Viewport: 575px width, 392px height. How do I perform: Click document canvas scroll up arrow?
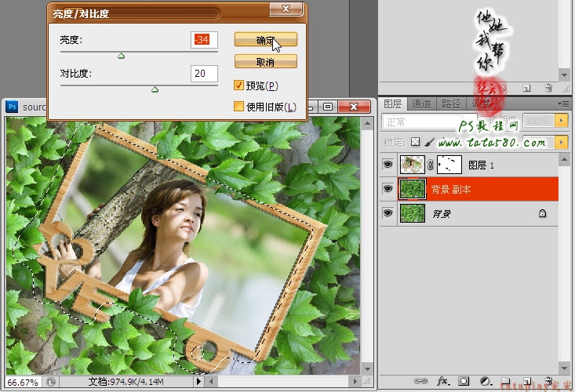coord(367,123)
